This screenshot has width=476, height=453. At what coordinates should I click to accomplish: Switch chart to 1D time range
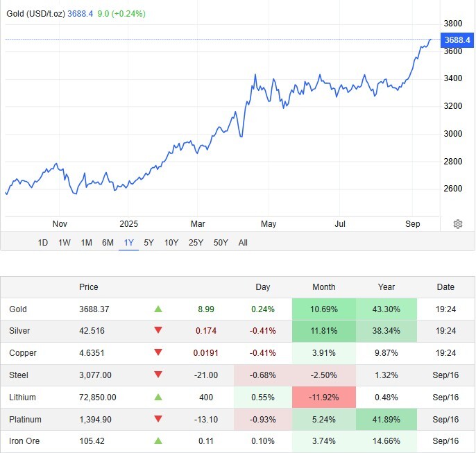[x=43, y=243]
